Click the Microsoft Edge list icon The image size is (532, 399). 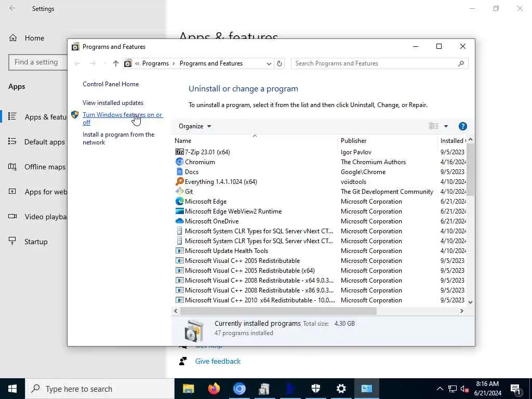179,201
